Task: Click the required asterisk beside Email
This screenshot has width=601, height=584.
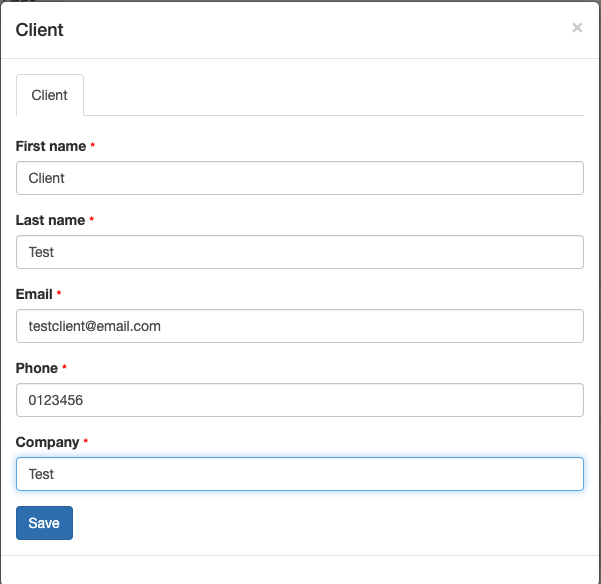Action: point(59,294)
